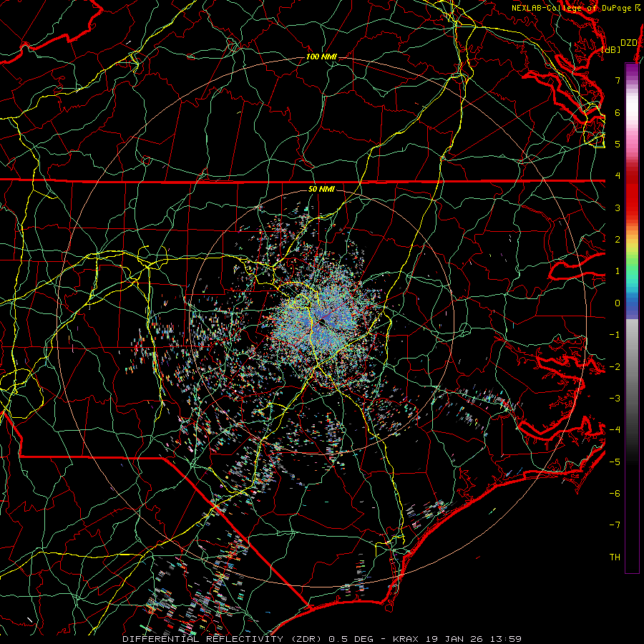
Task: Click the positive 5 label on color scale
Action: (x=618, y=144)
